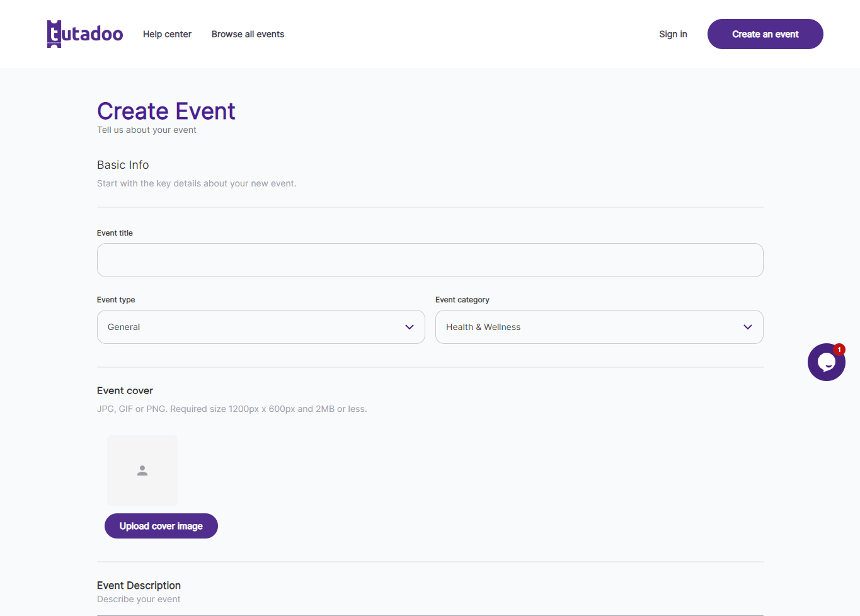Click the 'Describe your event' text
Screen dimensions: 860x616
point(139,599)
